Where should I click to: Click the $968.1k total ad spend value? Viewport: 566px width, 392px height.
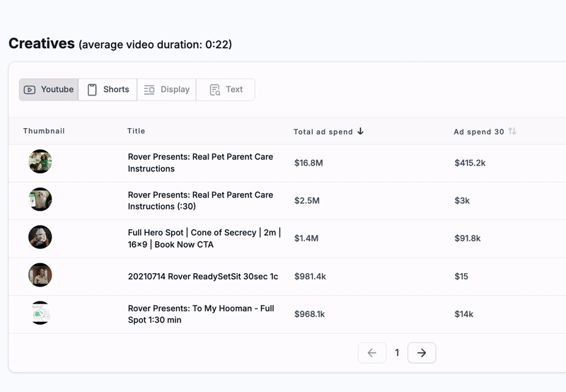(310, 314)
